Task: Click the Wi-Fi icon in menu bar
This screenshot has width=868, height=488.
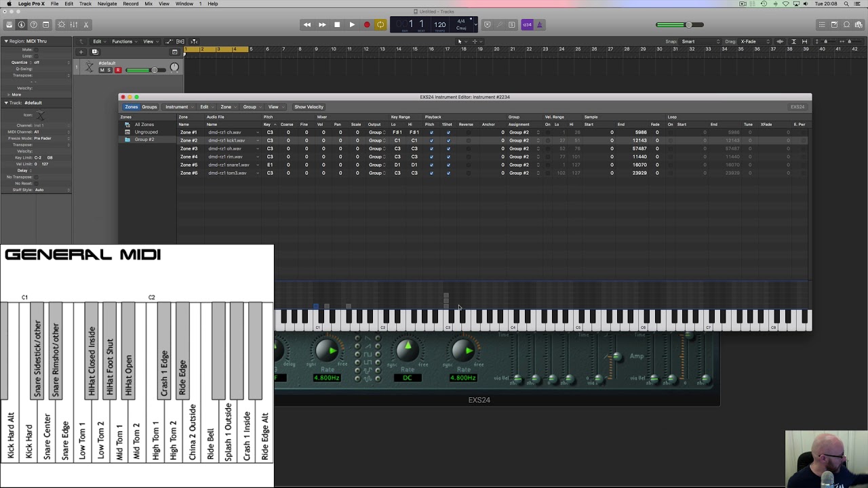Action: (786, 4)
